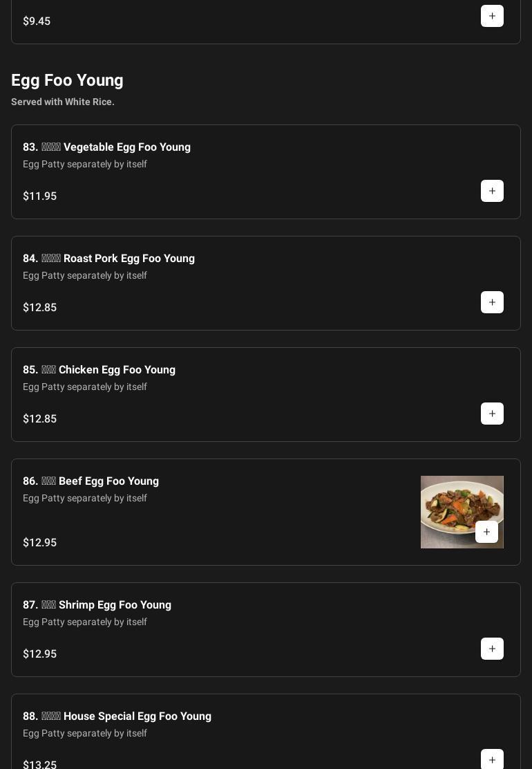Click the Served with White Rice note
The image size is (532, 769).
[63, 102]
